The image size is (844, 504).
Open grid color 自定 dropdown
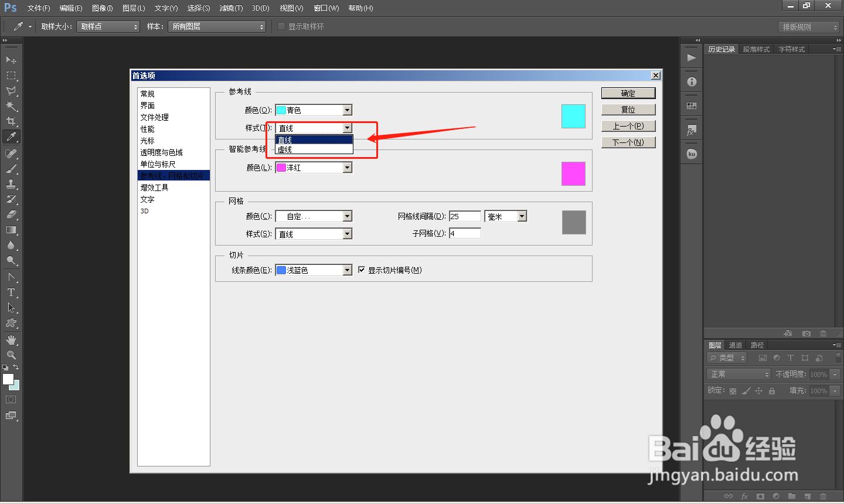pos(314,216)
